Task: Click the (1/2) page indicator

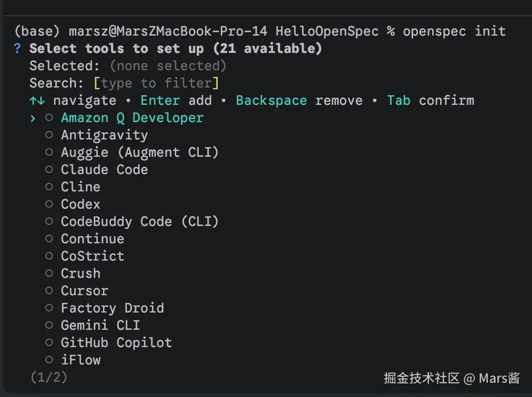Action: pyautogui.click(x=49, y=377)
